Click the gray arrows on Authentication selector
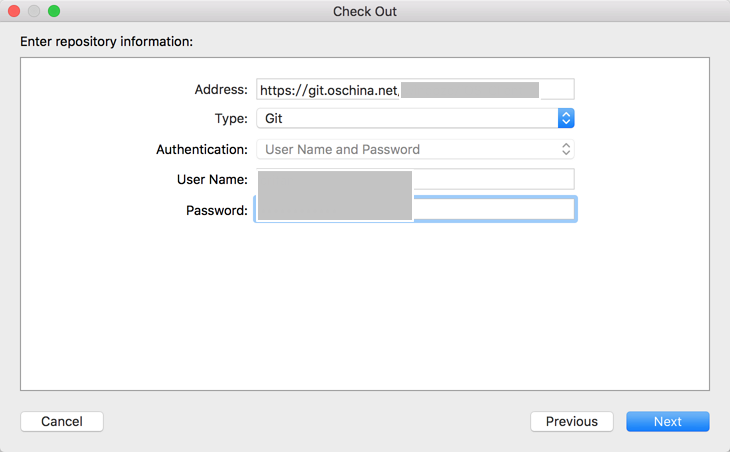730x452 pixels. coord(566,149)
